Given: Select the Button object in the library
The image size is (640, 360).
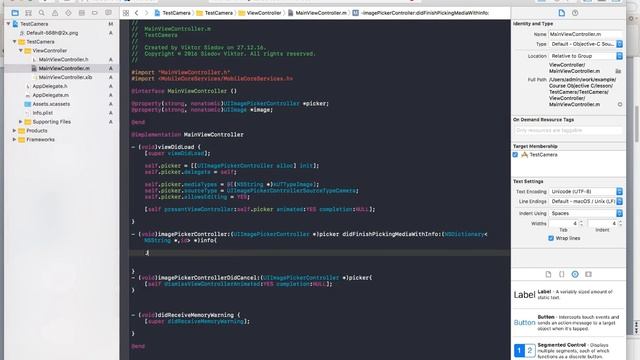Looking at the screenshot, I should [x=568, y=322].
